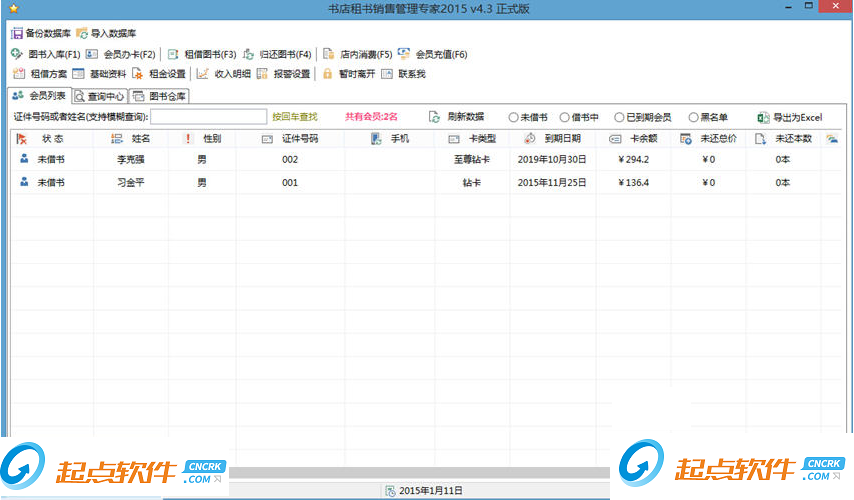Click the status bar date 2015年1月11日
The height and width of the screenshot is (500, 854).
pos(430,491)
